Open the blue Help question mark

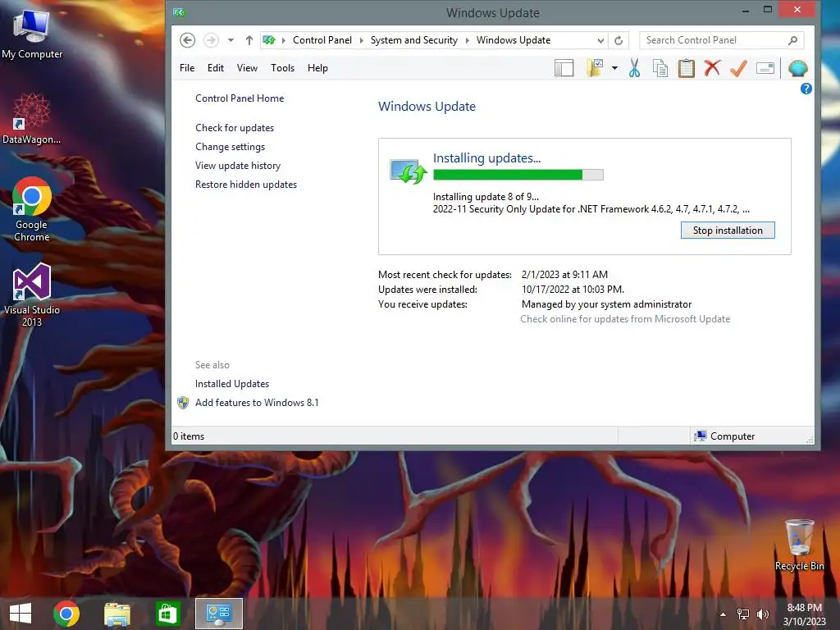tap(806, 89)
